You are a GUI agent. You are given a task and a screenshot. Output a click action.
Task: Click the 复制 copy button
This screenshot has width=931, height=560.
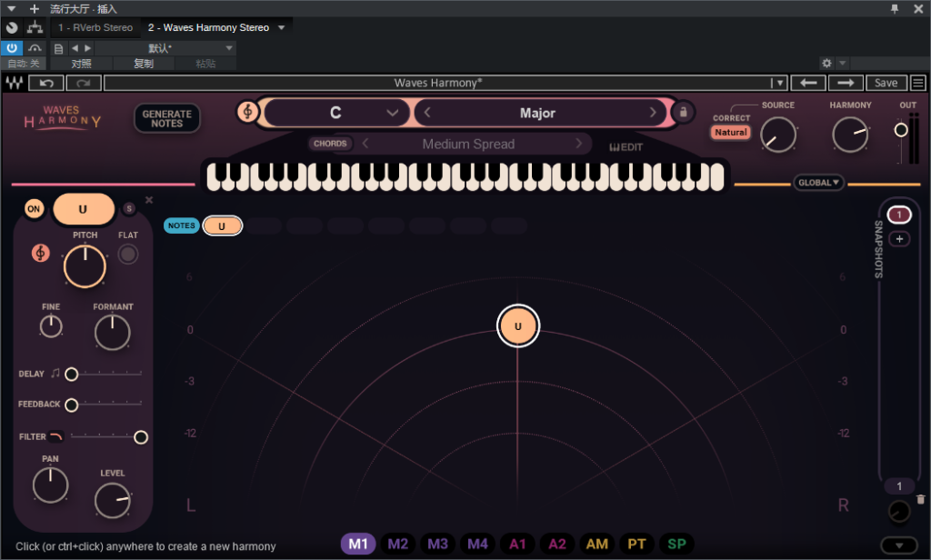pyautogui.click(x=144, y=64)
